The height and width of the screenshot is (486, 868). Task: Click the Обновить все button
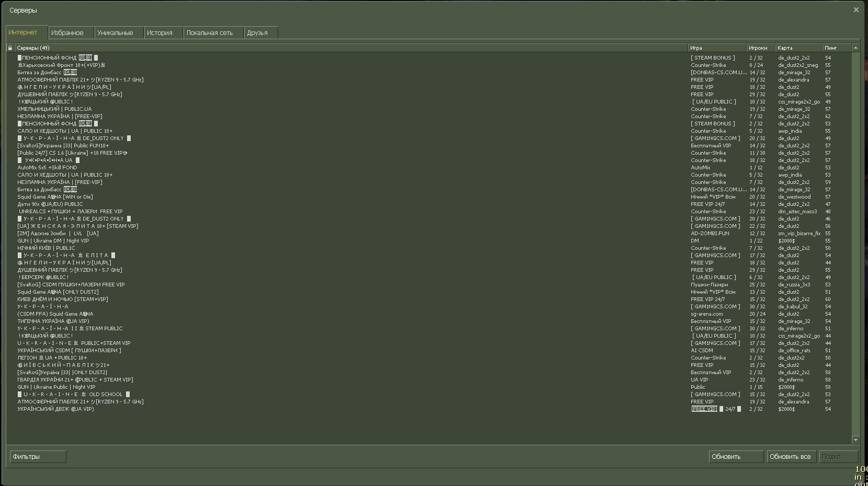click(790, 457)
